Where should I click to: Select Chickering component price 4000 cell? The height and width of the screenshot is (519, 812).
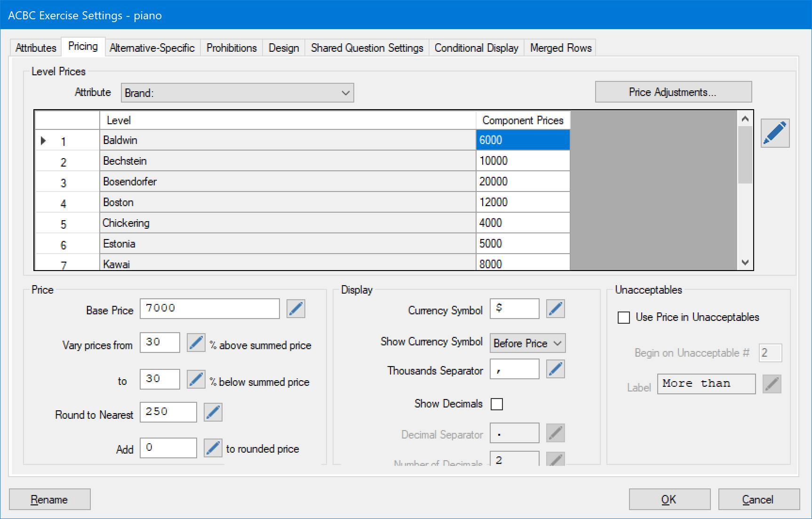pyautogui.click(x=523, y=223)
